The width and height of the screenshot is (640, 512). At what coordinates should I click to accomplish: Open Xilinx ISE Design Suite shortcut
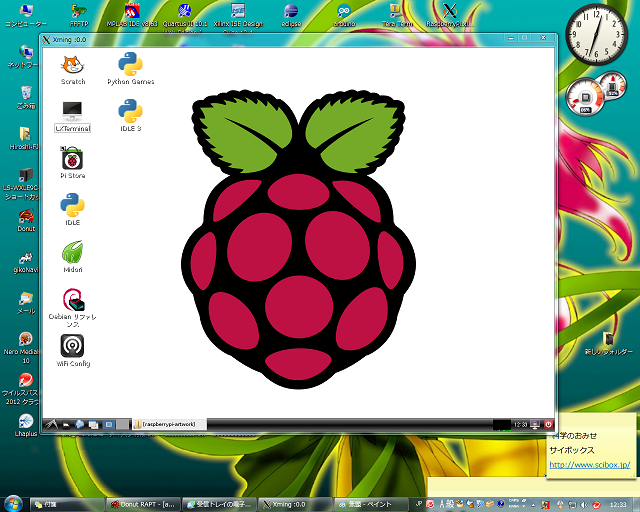[x=238, y=16]
